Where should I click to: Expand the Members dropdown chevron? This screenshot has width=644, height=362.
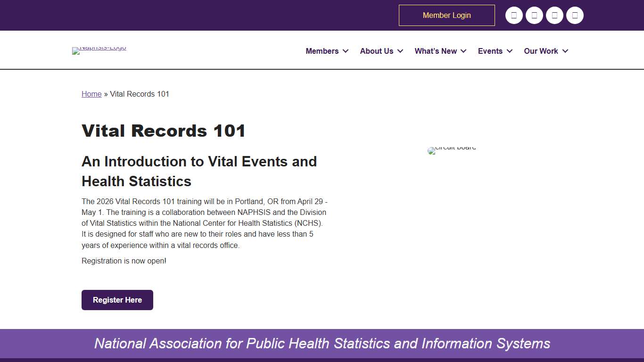tap(346, 51)
